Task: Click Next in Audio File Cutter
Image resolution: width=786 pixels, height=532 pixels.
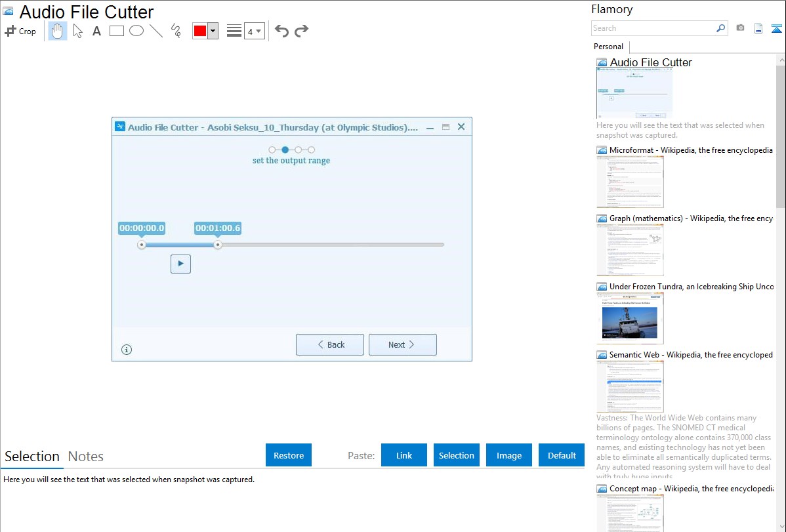Action: (403, 345)
